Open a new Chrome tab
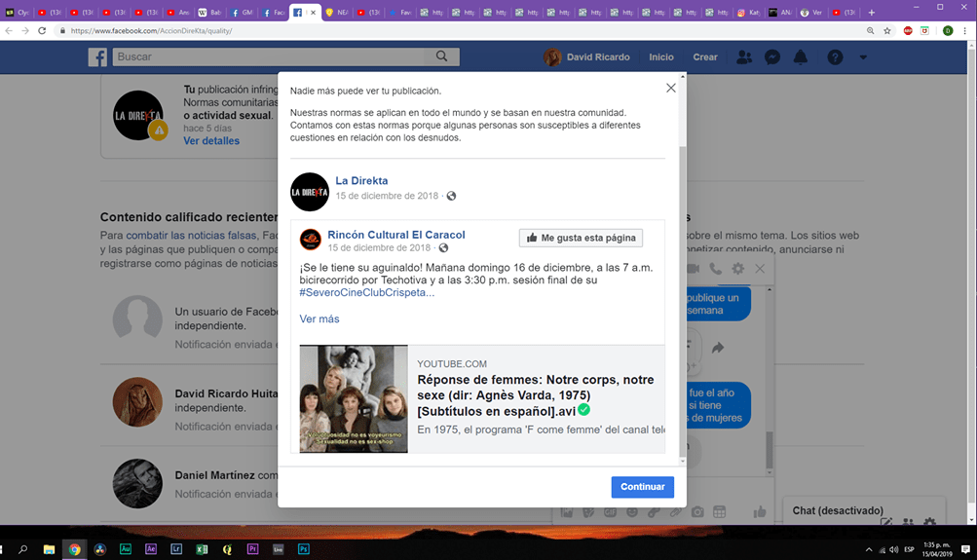Viewport: 977px width, 560px height. (871, 13)
